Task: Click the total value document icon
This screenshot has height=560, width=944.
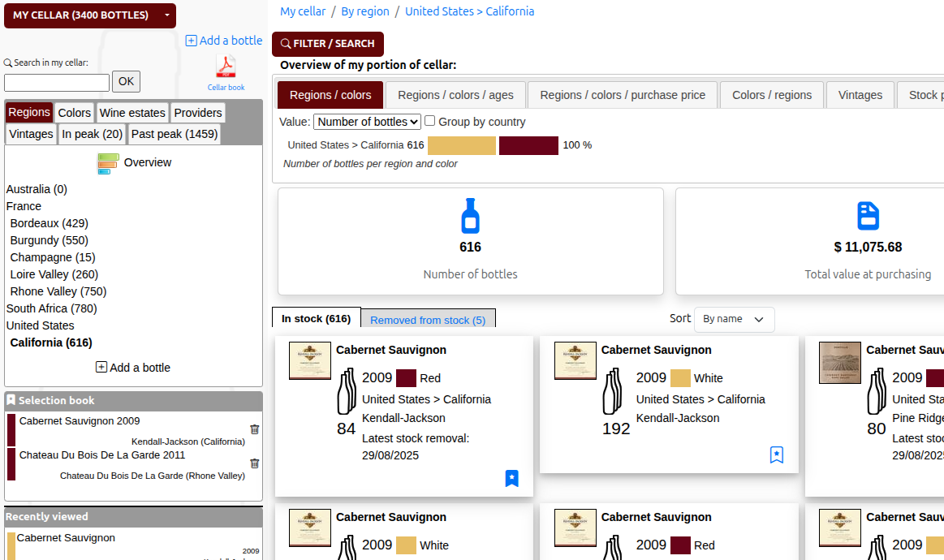Action: pos(868,216)
